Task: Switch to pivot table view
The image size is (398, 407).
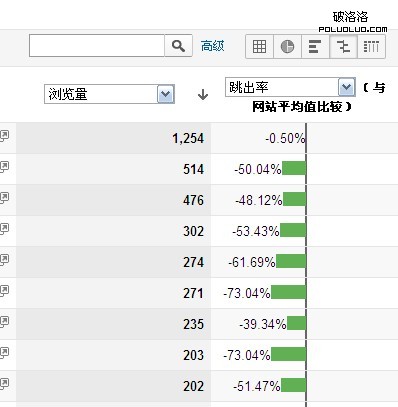Action: pos(371,46)
